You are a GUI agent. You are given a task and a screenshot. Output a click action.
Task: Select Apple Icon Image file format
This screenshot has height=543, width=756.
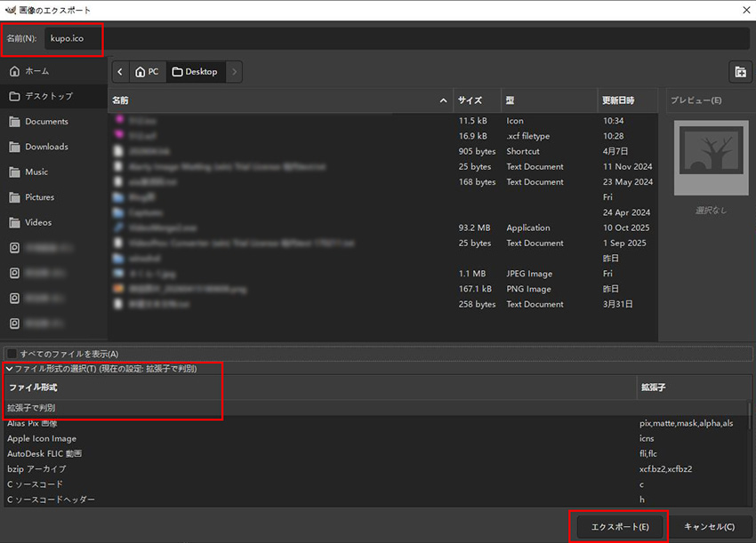pos(42,438)
